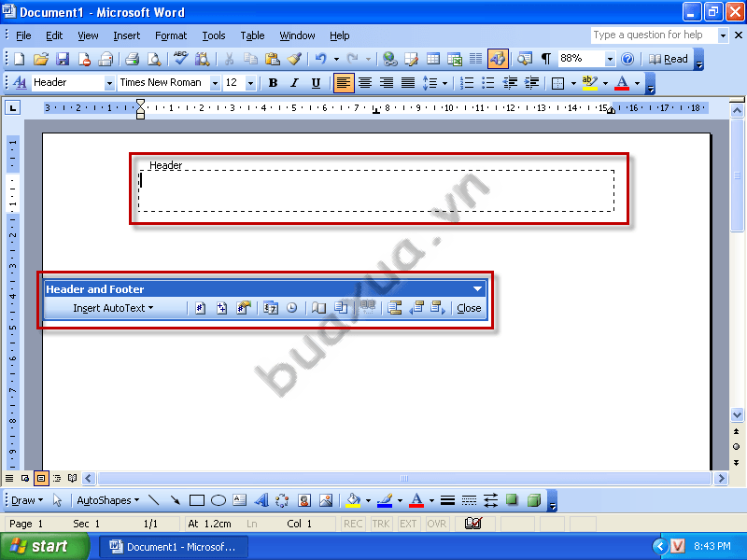Open the Format menu
The height and width of the screenshot is (560, 747).
171,35
